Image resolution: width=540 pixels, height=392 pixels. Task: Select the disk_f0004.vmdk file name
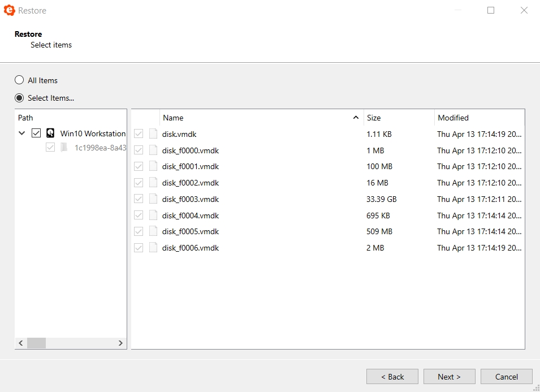(191, 216)
